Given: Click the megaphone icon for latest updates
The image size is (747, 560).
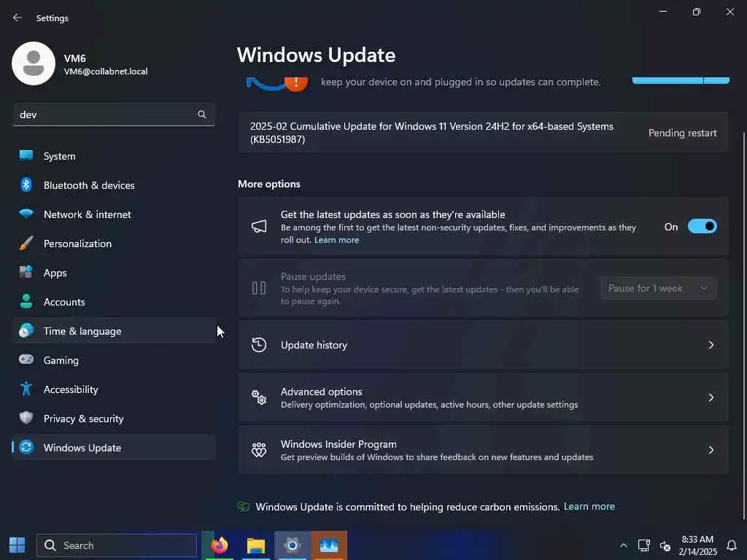Looking at the screenshot, I should click(259, 226).
